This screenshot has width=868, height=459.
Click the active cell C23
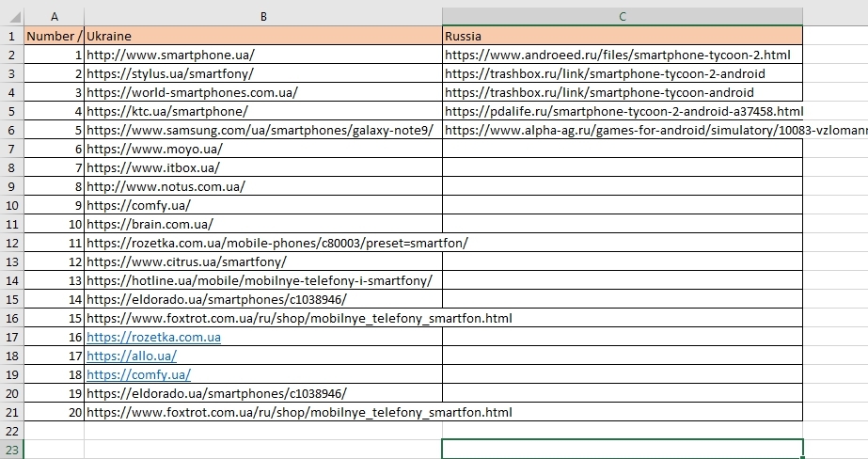pos(623,450)
